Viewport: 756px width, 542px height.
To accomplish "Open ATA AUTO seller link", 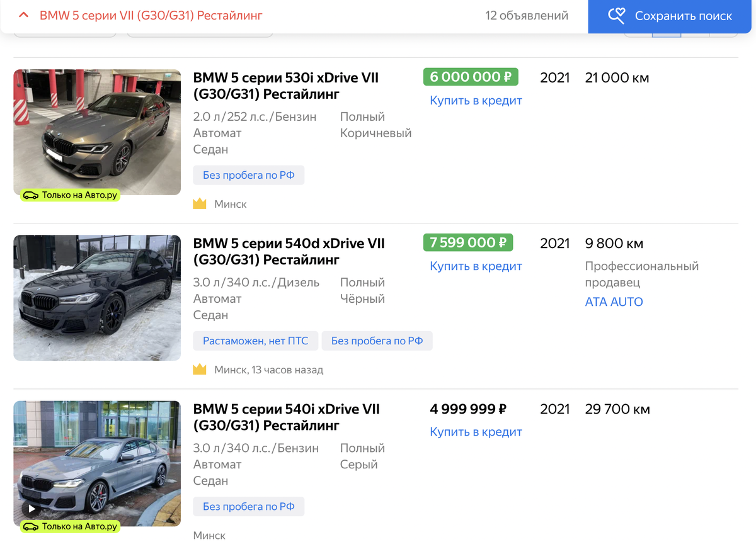I will (x=614, y=302).
